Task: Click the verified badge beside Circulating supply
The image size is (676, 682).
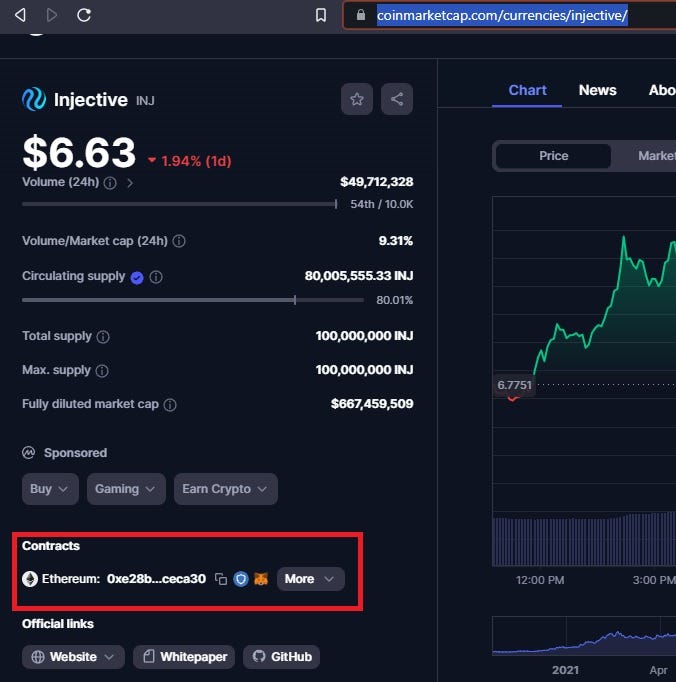Action: [x=137, y=277]
